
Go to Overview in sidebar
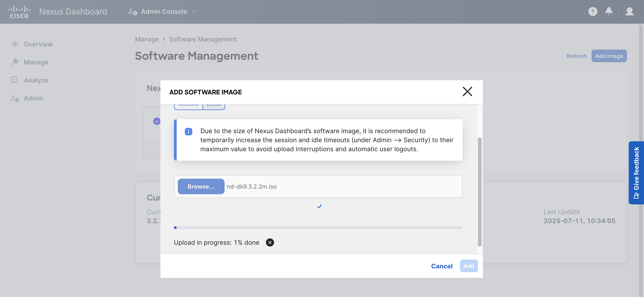coord(38,44)
